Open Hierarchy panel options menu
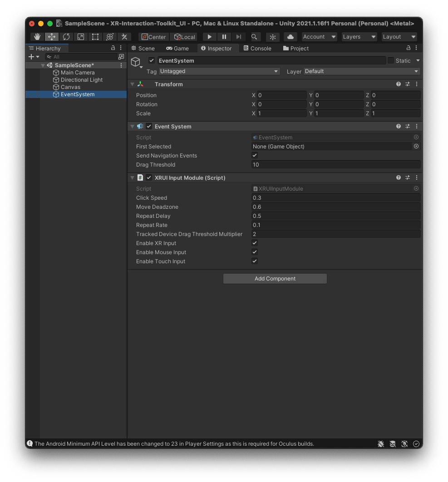The image size is (448, 482). (121, 48)
